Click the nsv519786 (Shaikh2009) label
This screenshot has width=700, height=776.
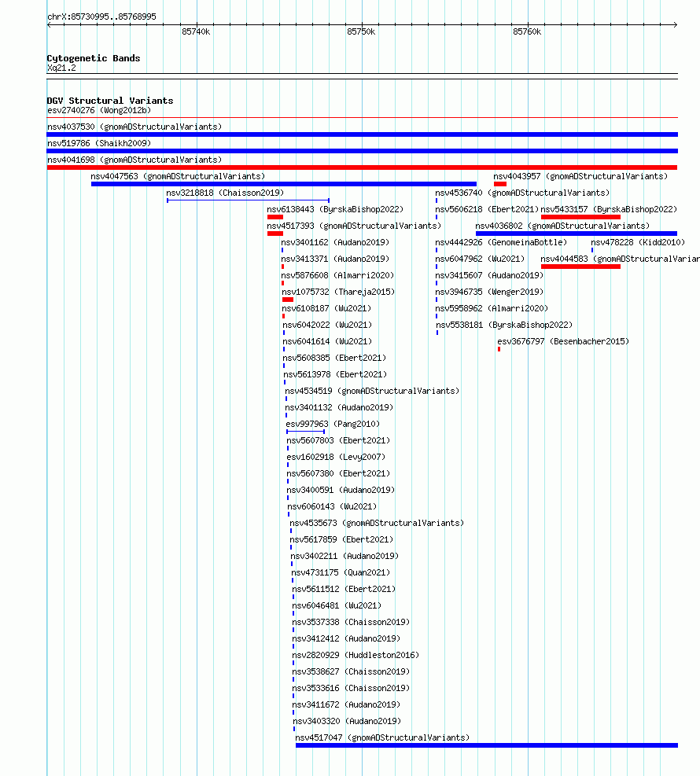pyautogui.click(x=99, y=144)
